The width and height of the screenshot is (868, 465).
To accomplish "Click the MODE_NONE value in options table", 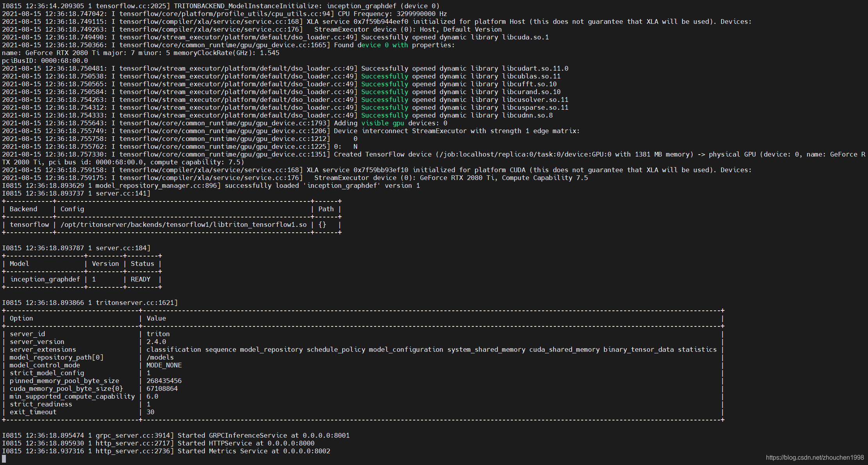I will click(164, 365).
